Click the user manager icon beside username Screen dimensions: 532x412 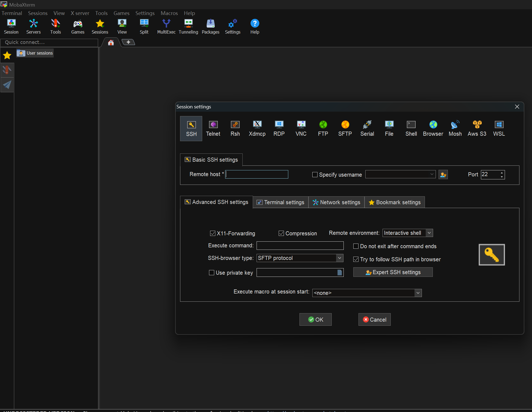443,175
